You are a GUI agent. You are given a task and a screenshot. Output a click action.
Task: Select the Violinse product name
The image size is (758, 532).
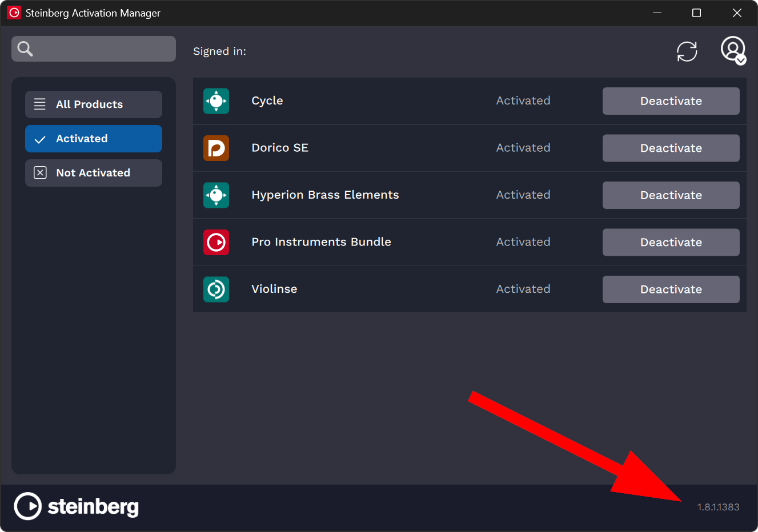point(274,289)
